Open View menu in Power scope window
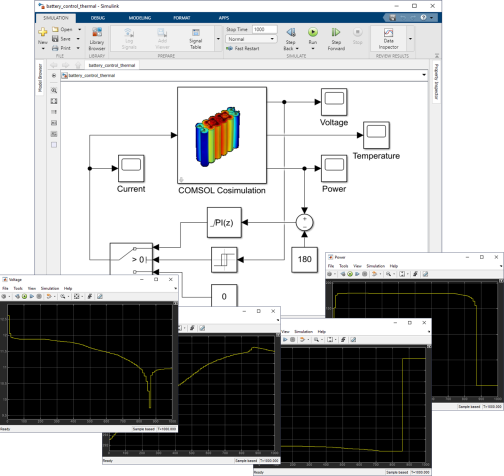 pyautogui.click(x=357, y=266)
